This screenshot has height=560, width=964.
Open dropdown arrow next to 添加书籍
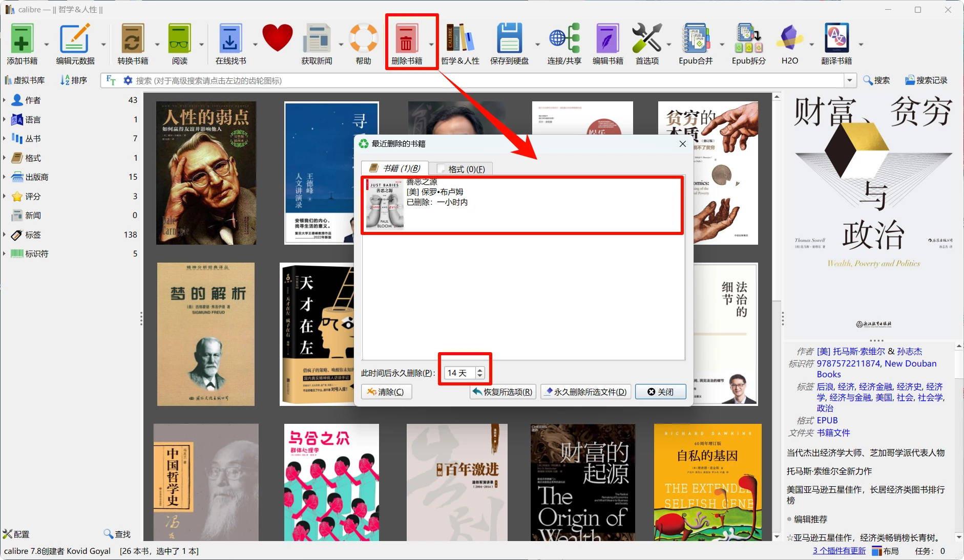tap(47, 45)
